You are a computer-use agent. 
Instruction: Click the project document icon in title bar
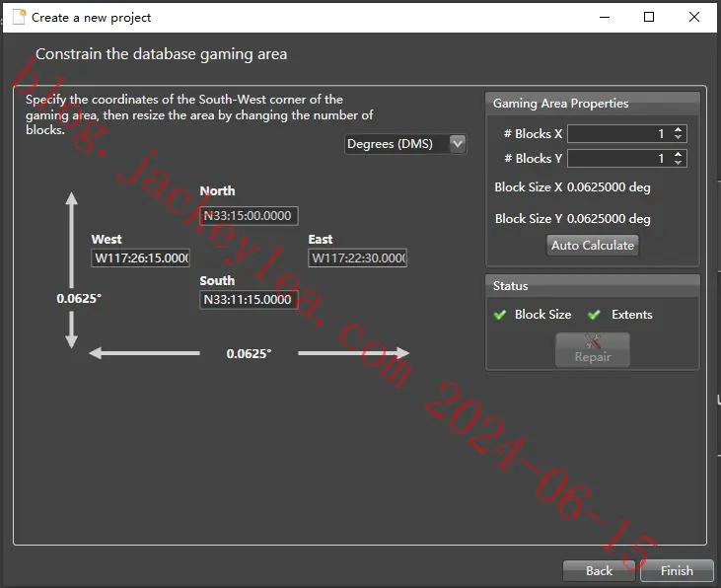(19, 17)
